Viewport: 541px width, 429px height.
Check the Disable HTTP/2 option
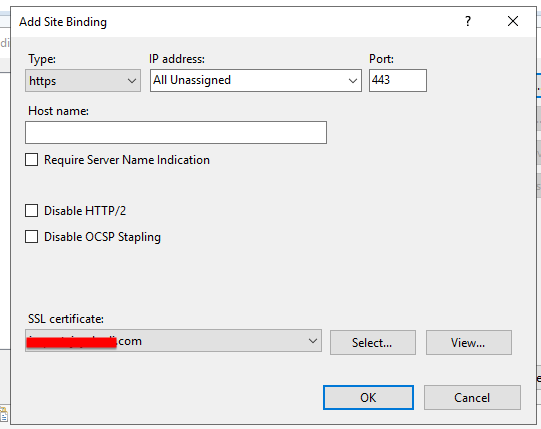[31, 211]
